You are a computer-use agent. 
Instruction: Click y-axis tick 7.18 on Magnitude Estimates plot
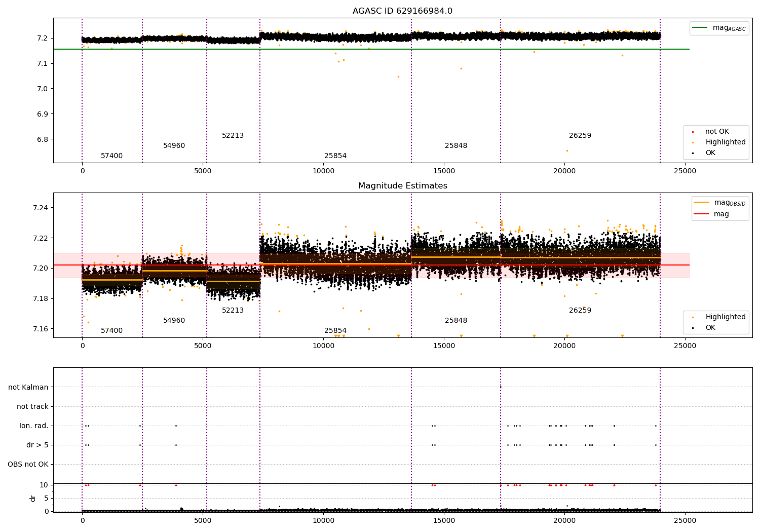(41, 298)
